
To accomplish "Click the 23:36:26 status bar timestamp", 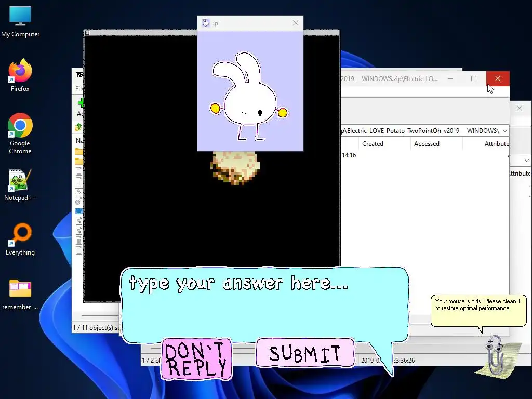I will coord(404,361).
